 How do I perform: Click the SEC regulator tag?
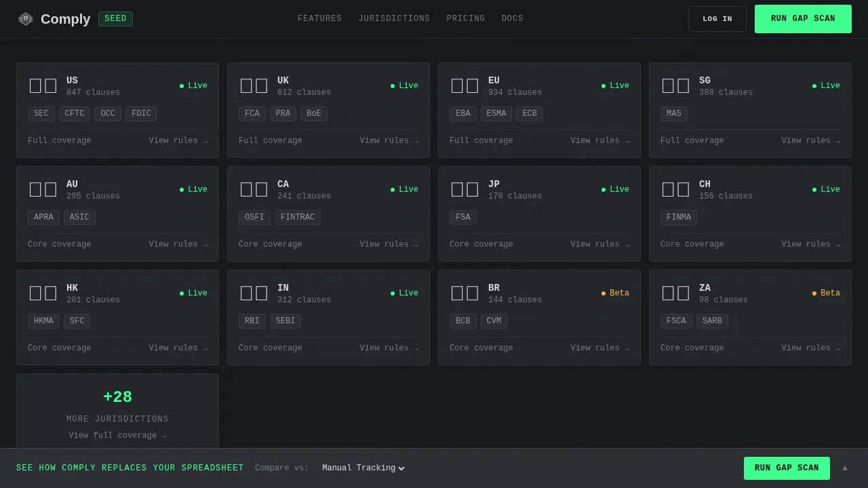[41, 114]
